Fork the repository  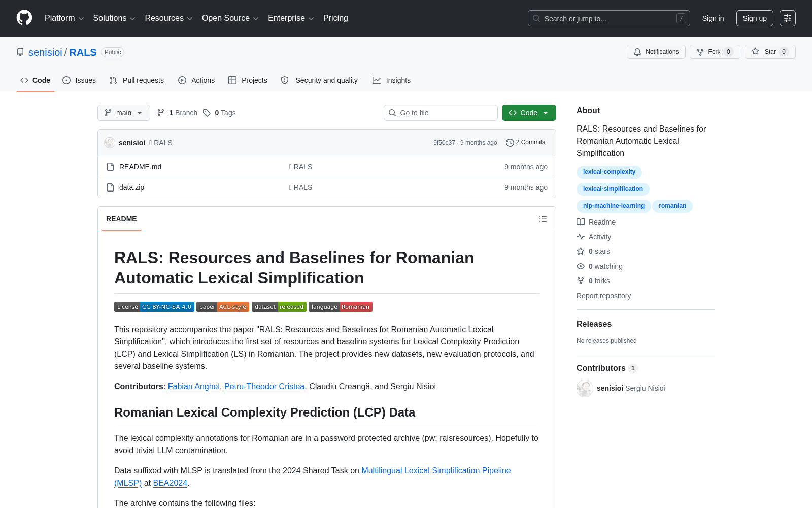[x=715, y=52]
